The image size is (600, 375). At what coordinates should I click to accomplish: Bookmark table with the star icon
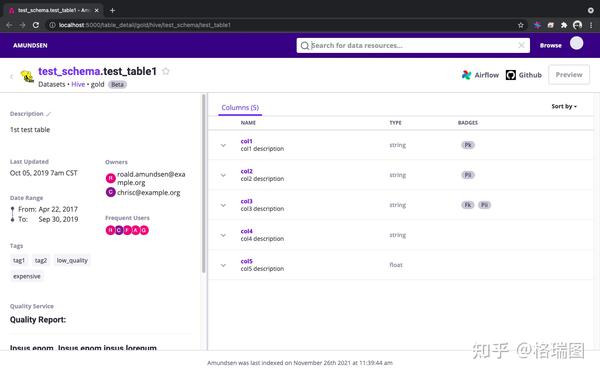(166, 71)
